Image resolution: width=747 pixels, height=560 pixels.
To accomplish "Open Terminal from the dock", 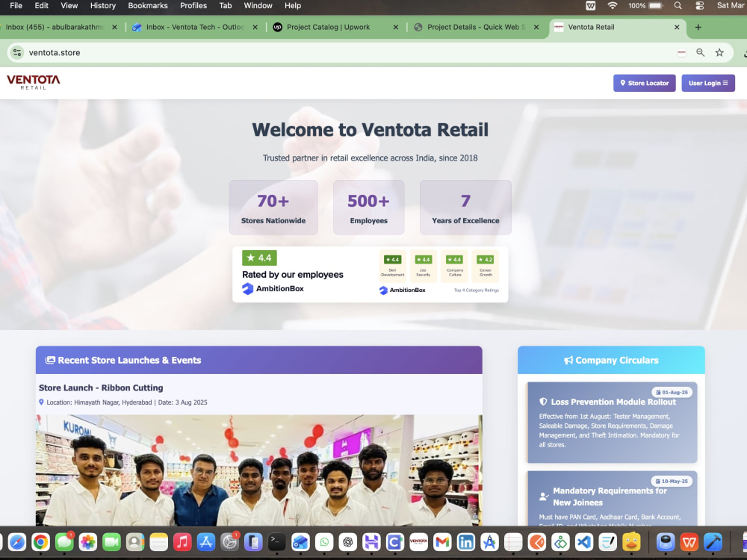I will point(277,542).
